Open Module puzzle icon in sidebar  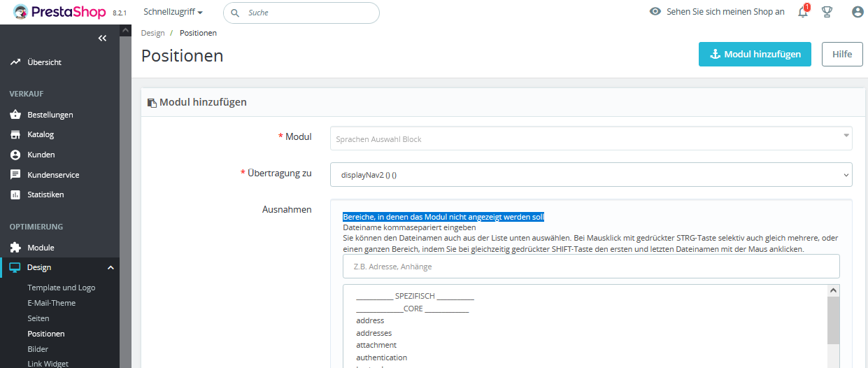point(15,248)
